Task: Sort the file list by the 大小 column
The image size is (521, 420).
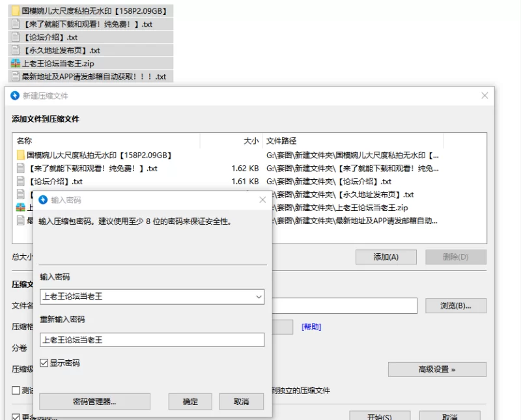Action: pyautogui.click(x=251, y=141)
